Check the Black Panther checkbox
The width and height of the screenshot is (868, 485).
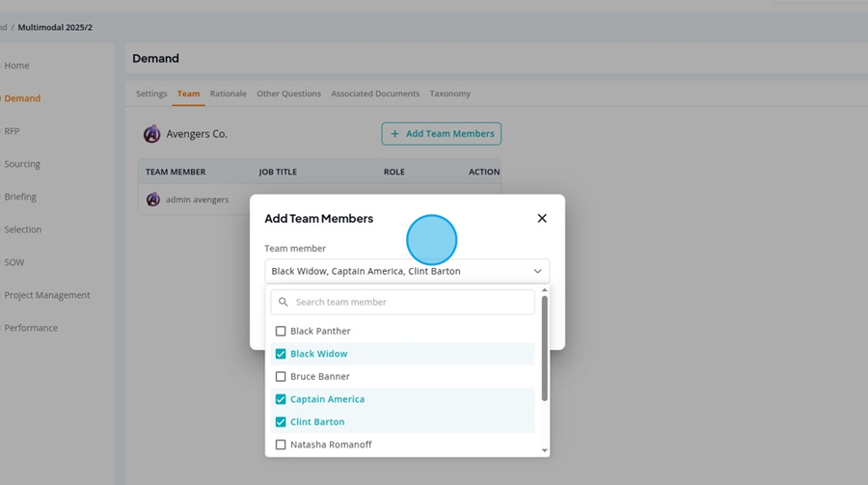(281, 331)
